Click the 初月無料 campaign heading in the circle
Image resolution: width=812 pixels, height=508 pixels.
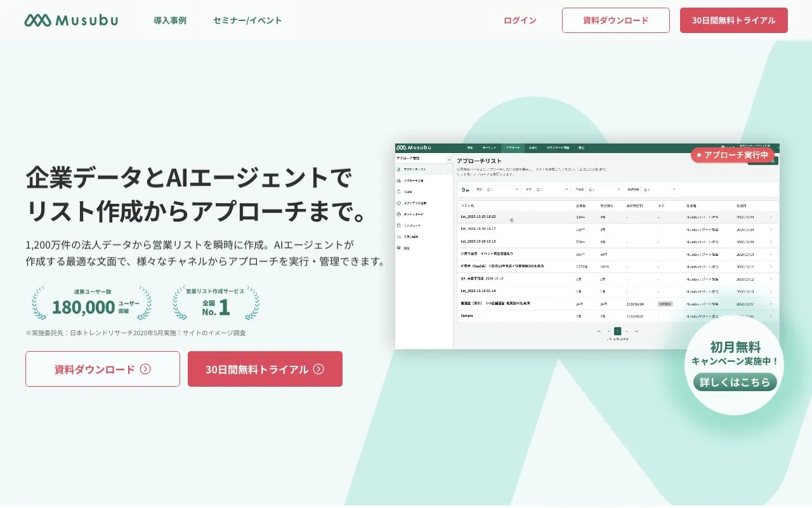(x=735, y=347)
